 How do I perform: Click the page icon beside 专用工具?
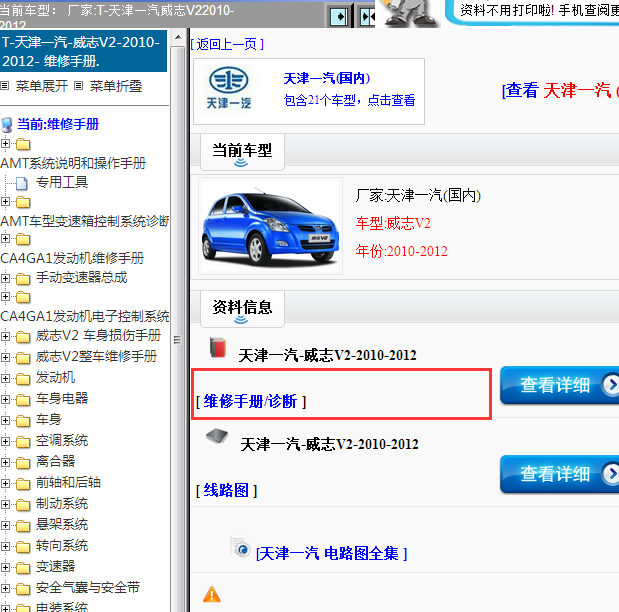pyautogui.click(x=22, y=183)
